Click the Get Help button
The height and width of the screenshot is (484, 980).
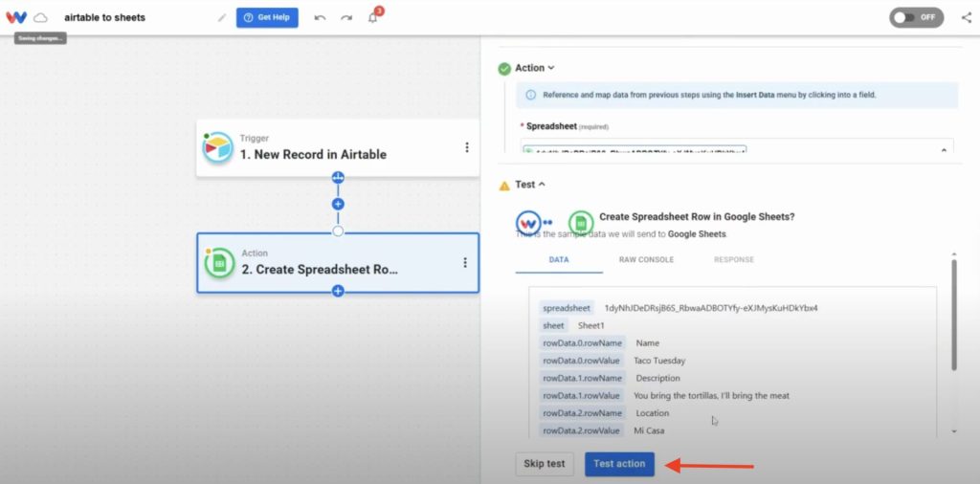pos(267,17)
